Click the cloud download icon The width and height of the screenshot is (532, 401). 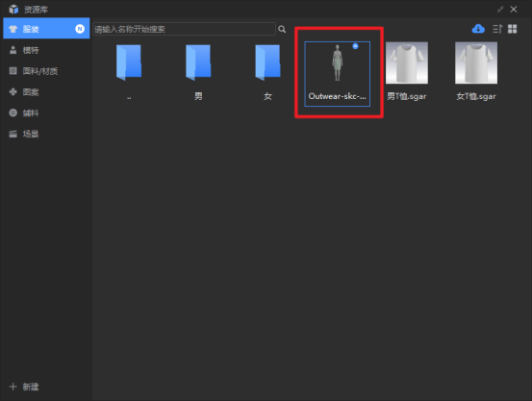point(478,29)
